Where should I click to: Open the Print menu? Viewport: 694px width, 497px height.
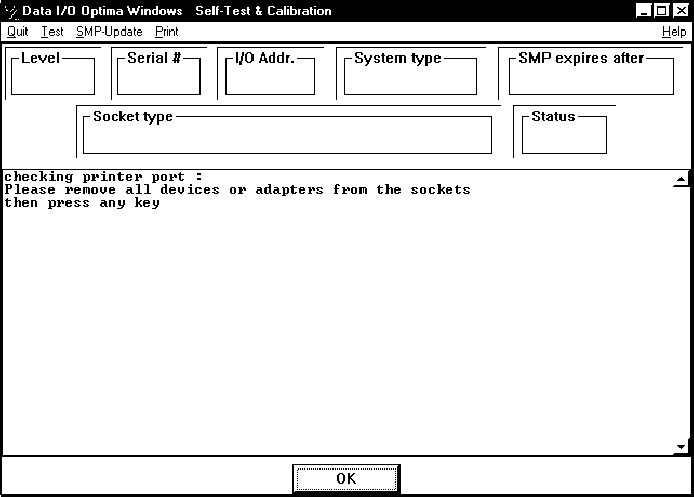166,32
